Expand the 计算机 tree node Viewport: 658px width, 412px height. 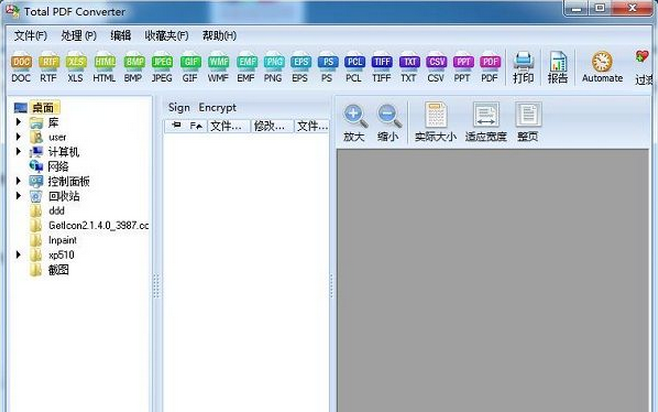[x=18, y=151]
